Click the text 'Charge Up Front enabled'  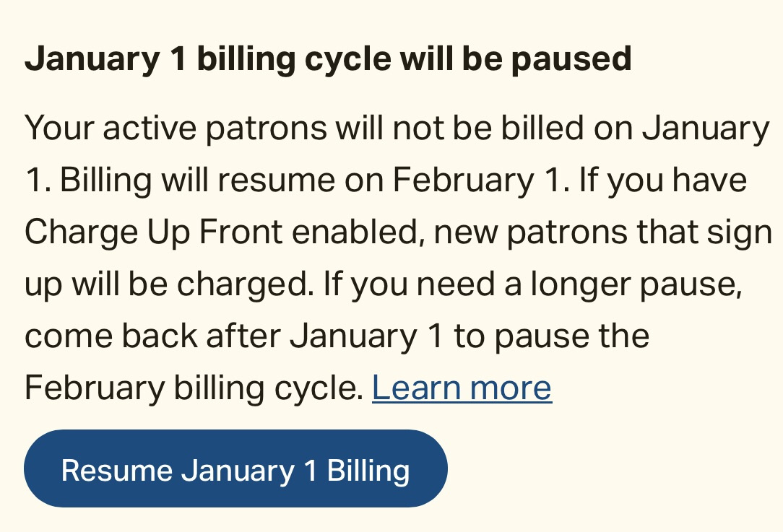pos(221,232)
